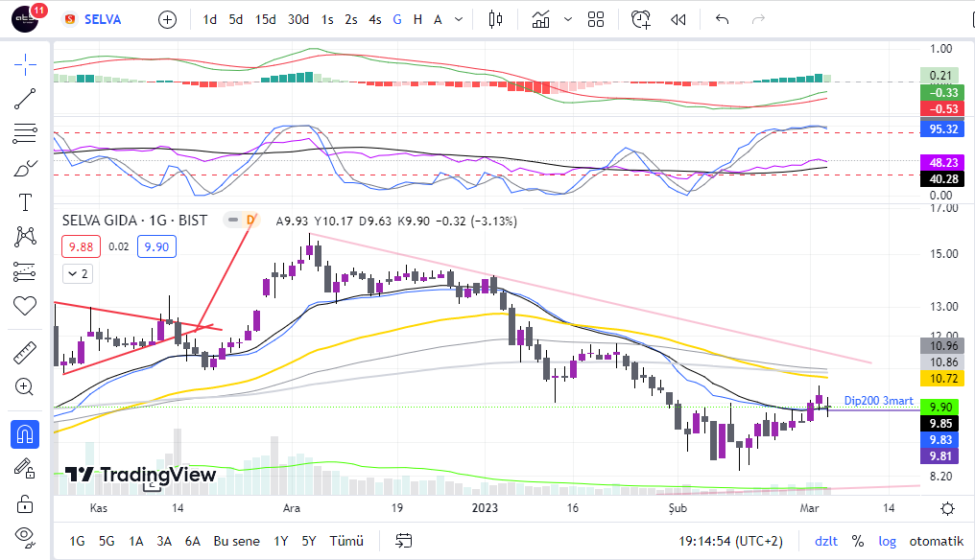Open candlestick chart type selector
Image resolution: width=975 pixels, height=560 pixels.
point(495,19)
